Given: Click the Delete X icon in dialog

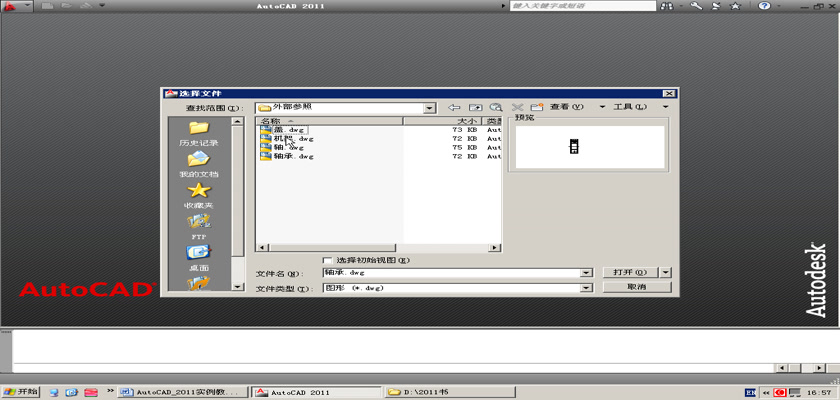Looking at the screenshot, I should 516,107.
